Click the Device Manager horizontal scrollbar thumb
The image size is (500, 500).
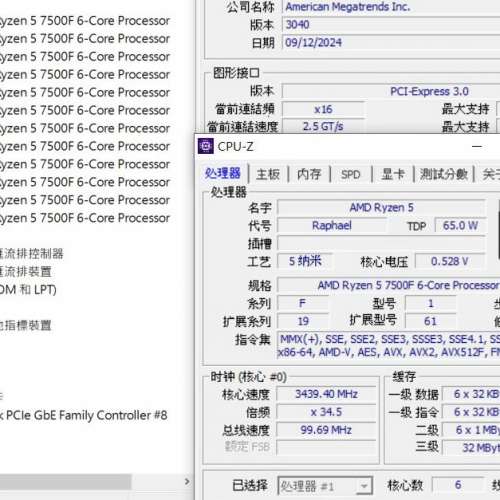click(x=65, y=482)
